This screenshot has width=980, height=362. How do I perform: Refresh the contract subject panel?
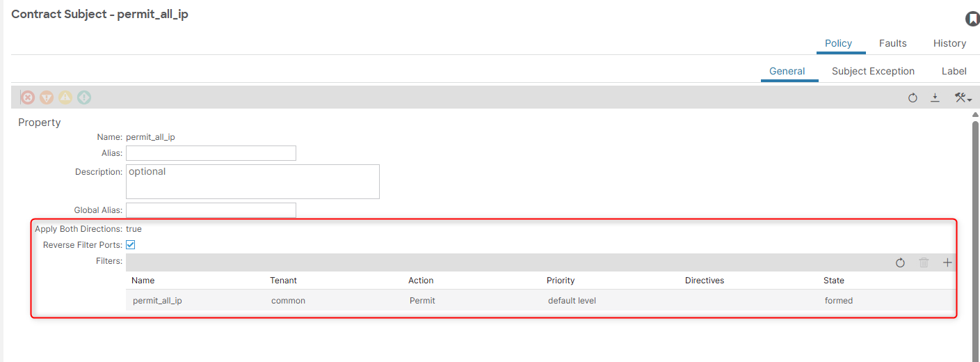coord(913,98)
